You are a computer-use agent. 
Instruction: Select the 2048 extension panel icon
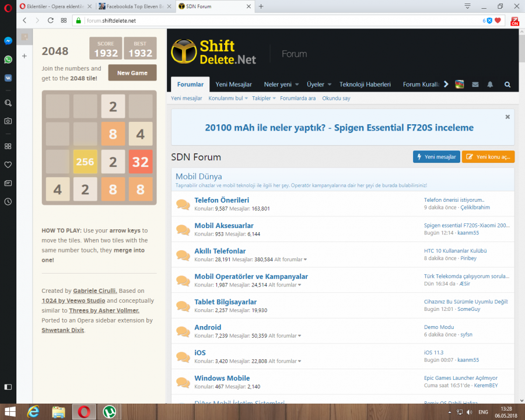click(x=24, y=37)
